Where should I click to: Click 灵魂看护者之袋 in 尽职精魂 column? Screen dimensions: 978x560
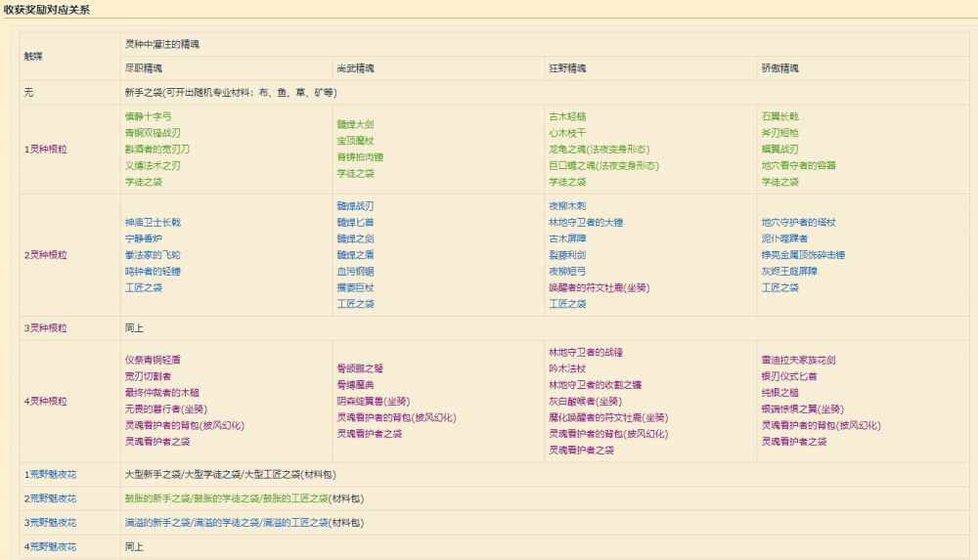pyautogui.click(x=157, y=442)
